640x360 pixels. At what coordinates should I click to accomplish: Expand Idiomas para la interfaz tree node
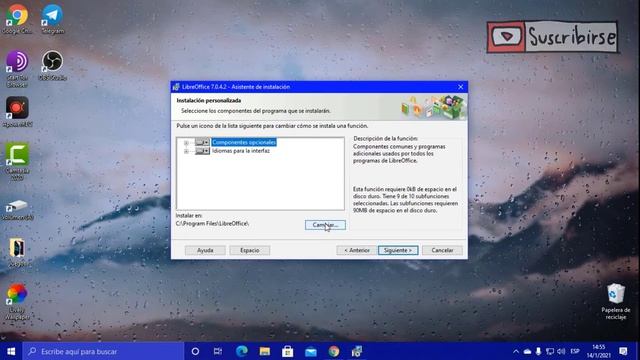(x=186, y=151)
